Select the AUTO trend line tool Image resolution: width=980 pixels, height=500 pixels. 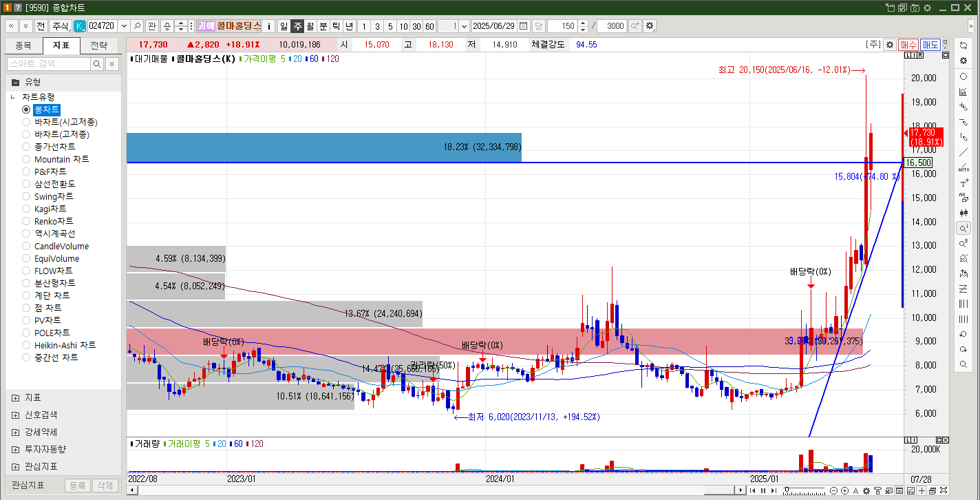pyautogui.click(x=963, y=167)
